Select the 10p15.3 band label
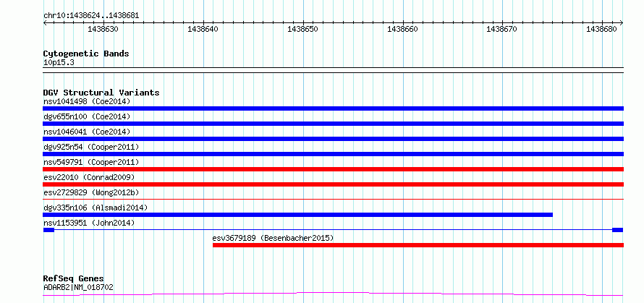 pyautogui.click(x=59, y=63)
